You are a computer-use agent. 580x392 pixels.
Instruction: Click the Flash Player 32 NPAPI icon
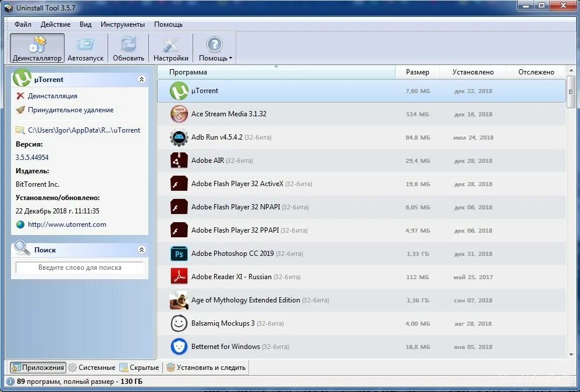point(179,207)
